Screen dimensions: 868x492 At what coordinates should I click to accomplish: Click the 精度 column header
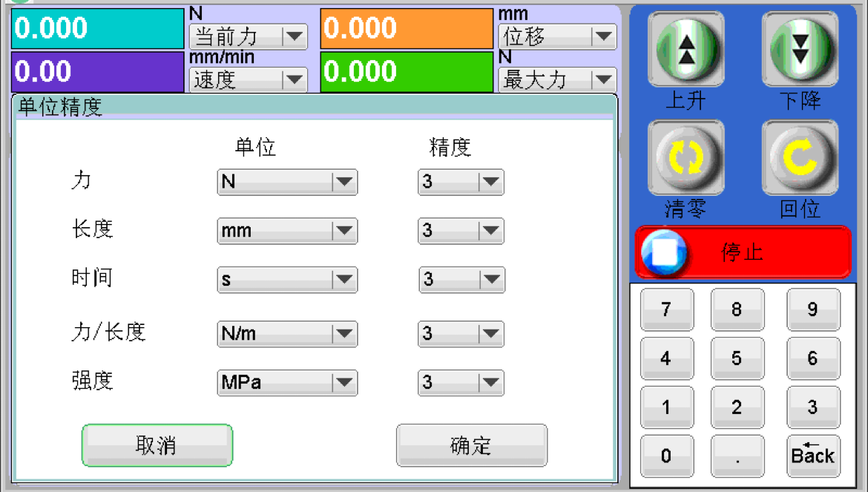[450, 147]
